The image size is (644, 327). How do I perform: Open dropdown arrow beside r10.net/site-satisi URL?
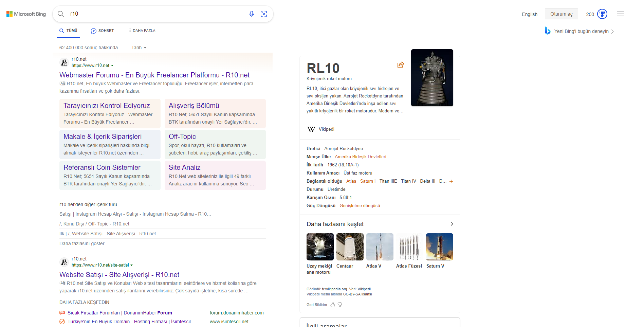pos(132,265)
